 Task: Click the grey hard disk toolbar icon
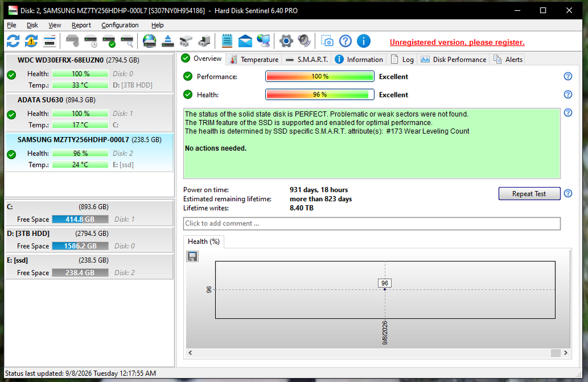pos(72,41)
